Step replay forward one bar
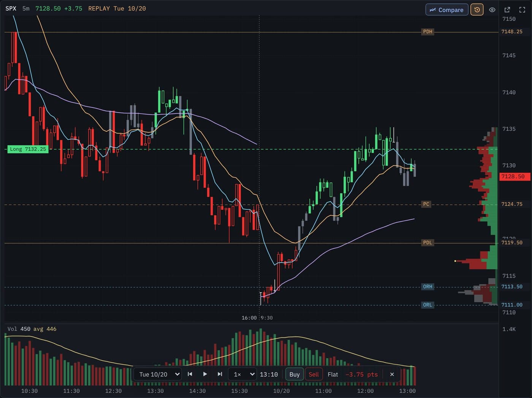Viewport: 532px width, 398px height. click(220, 374)
